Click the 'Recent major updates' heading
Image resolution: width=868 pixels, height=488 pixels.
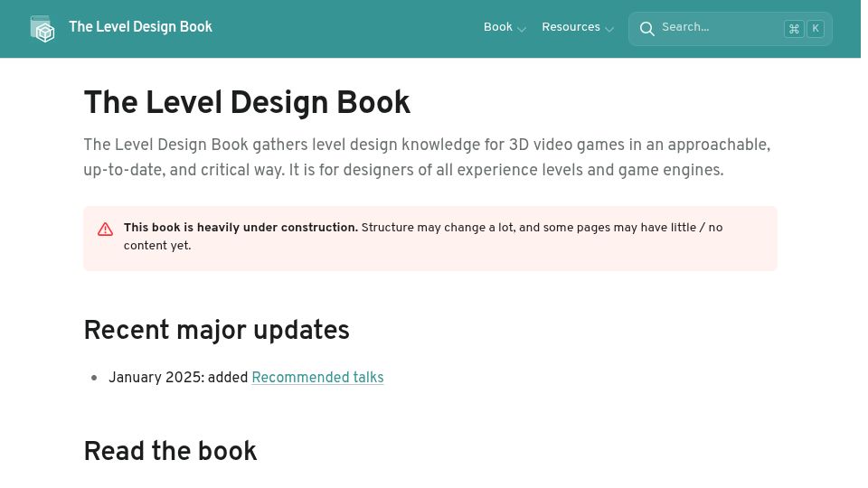(x=216, y=331)
